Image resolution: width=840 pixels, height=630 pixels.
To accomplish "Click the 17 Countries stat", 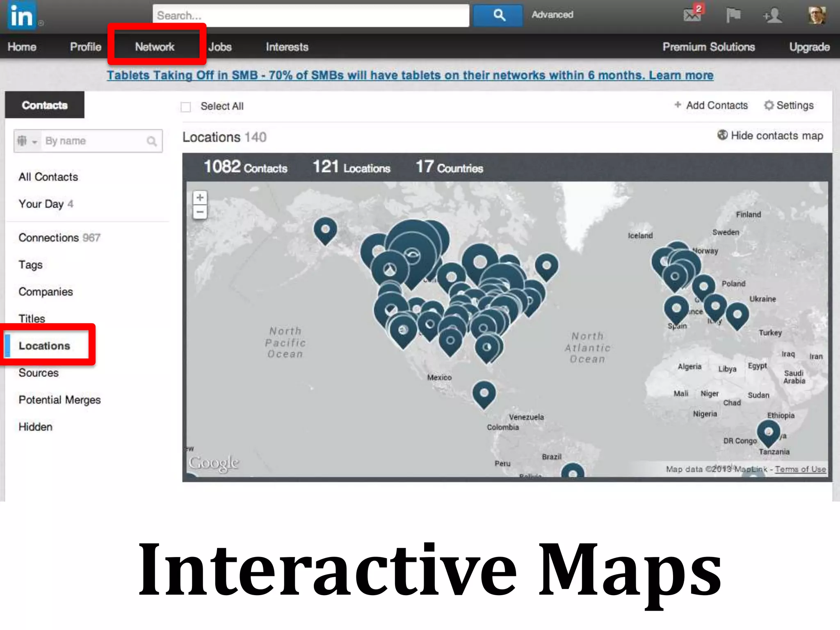I will (449, 167).
